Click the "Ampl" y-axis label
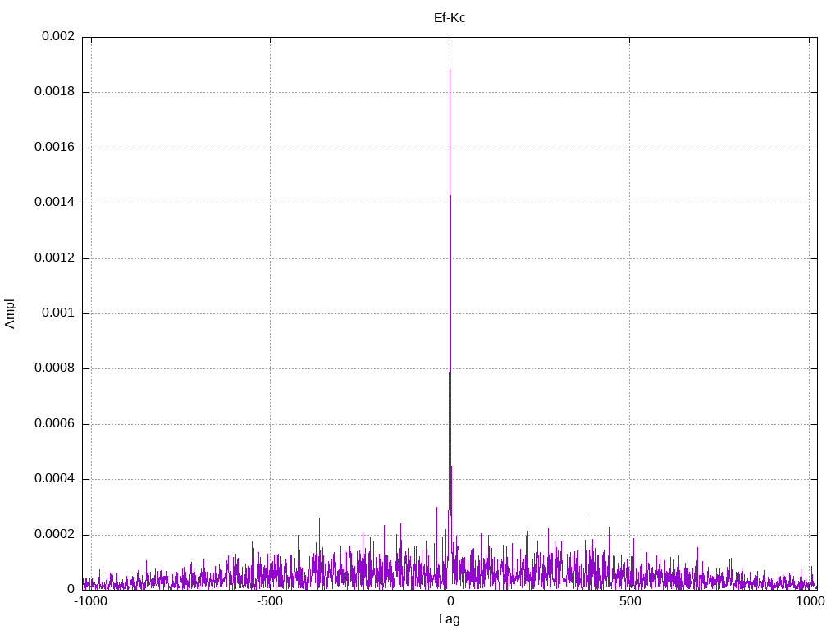The height and width of the screenshot is (630, 840). (x=10, y=313)
